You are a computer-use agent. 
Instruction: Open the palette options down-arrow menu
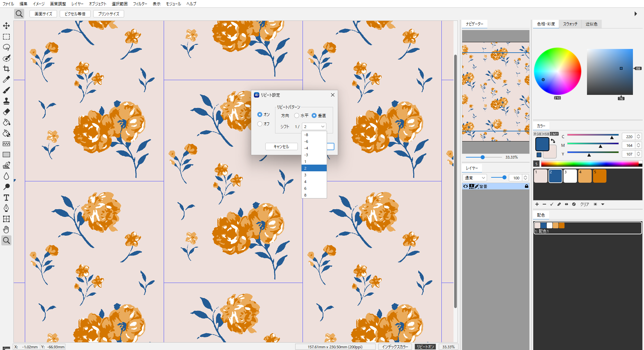603,204
